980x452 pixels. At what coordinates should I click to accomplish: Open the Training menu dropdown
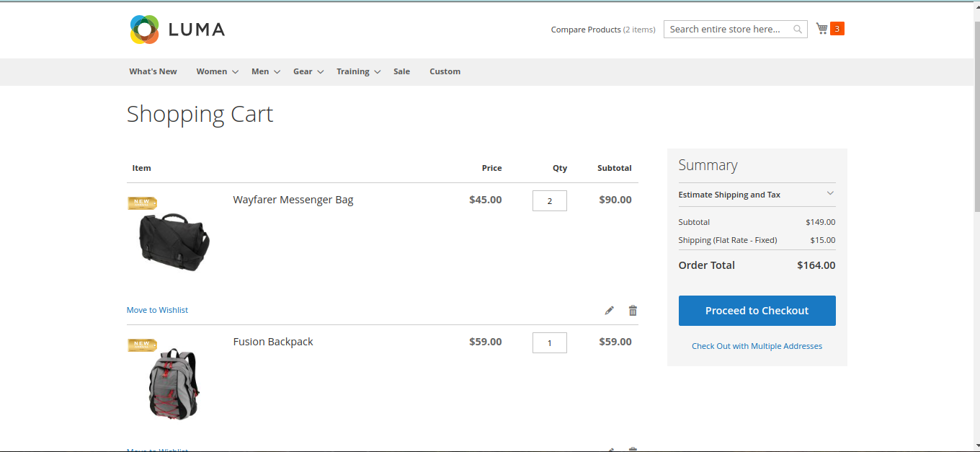(357, 71)
